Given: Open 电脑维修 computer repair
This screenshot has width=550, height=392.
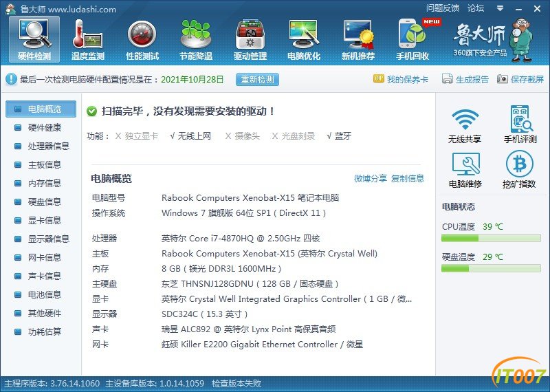Looking at the screenshot, I should 465,170.
